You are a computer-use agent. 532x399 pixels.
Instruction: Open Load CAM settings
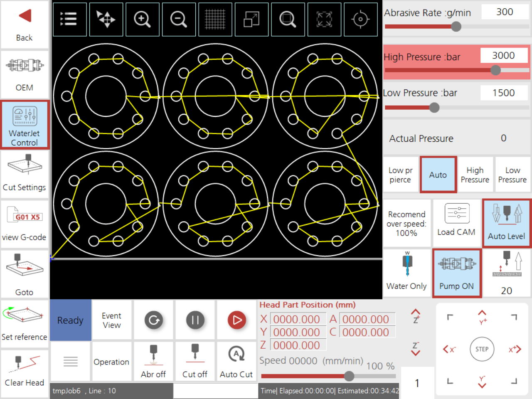[x=456, y=222]
